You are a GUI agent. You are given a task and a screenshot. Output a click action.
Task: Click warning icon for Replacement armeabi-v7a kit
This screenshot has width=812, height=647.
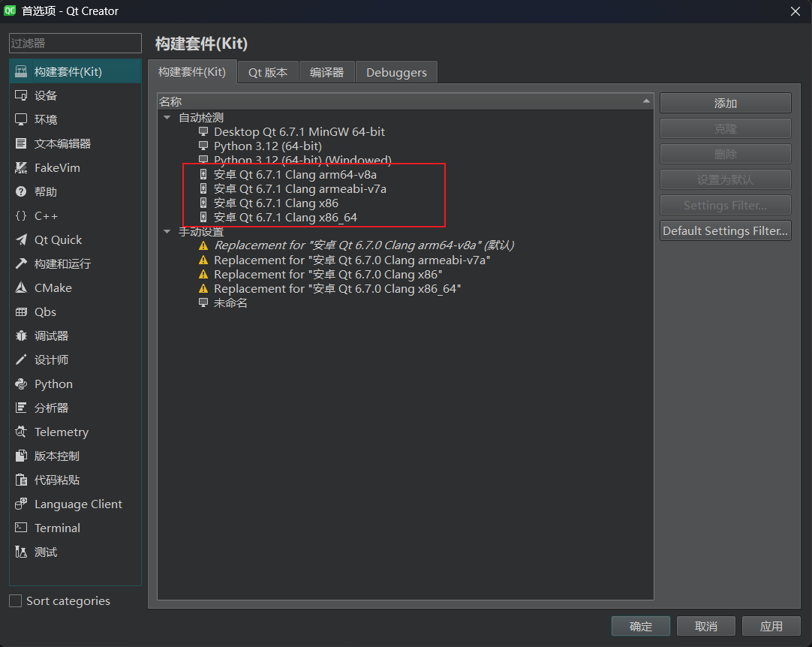tap(203, 260)
